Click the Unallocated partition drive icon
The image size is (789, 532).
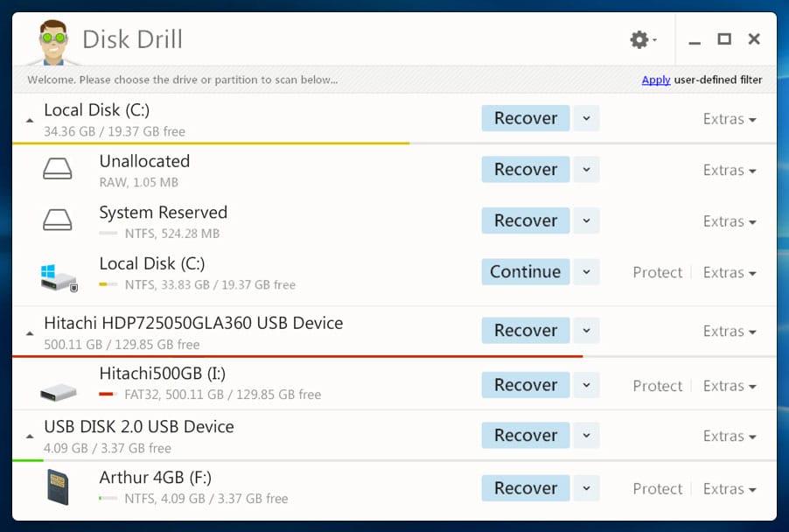58,170
